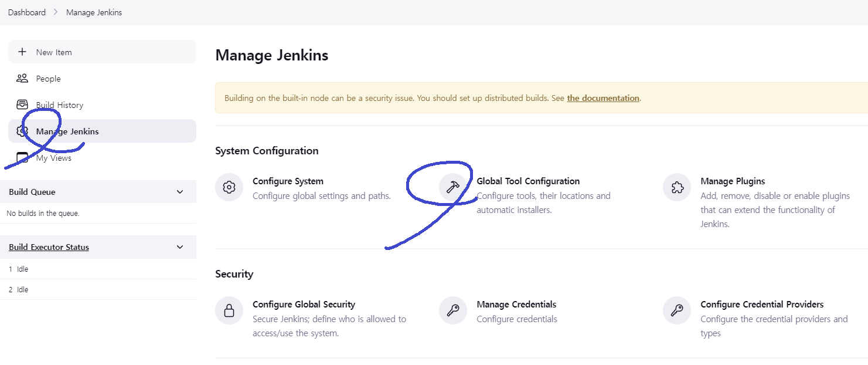868x365 pixels.
Task: Click the Build History tray icon
Action: click(22, 104)
